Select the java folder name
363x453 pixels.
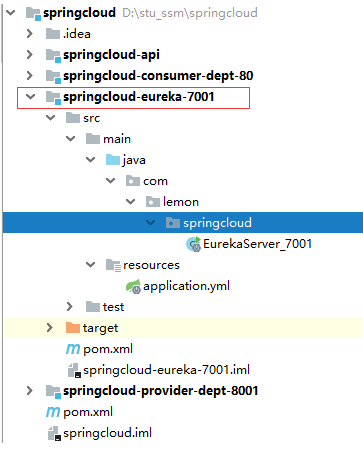click(134, 160)
